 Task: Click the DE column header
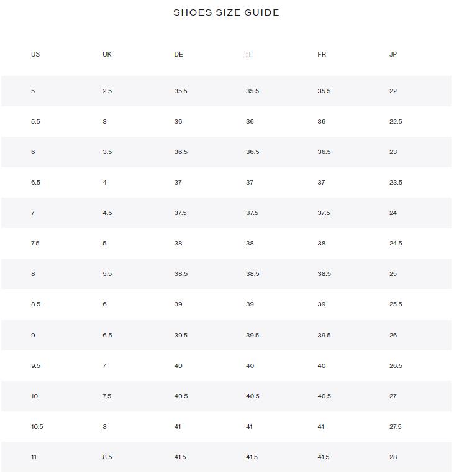click(178, 54)
